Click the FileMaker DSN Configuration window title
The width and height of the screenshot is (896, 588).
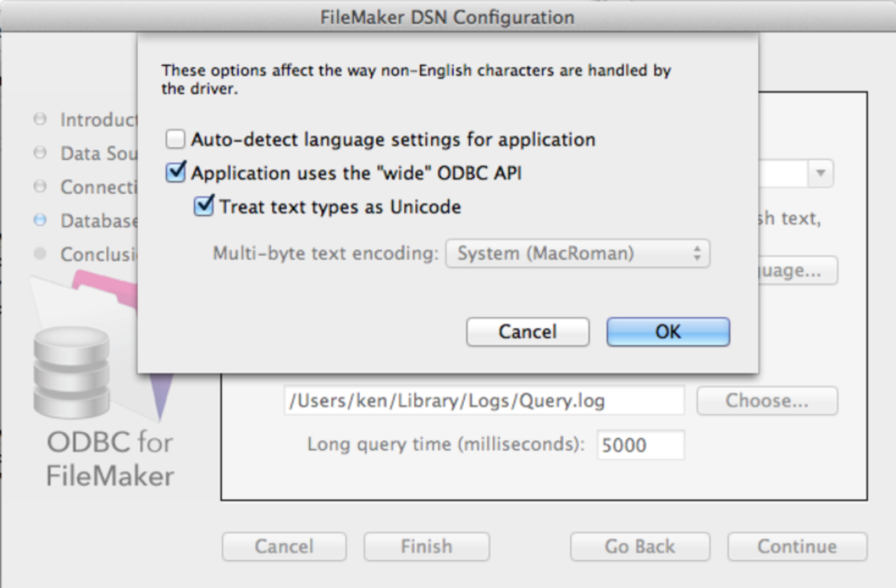coord(447,17)
